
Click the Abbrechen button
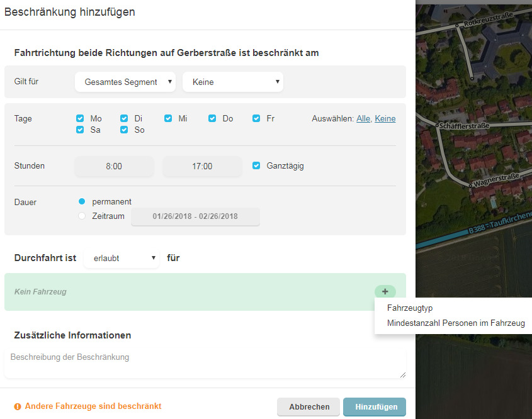(308, 407)
